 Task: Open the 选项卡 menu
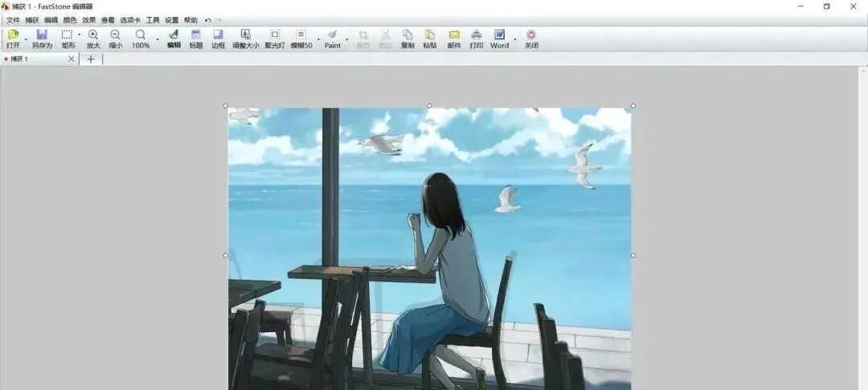point(130,20)
